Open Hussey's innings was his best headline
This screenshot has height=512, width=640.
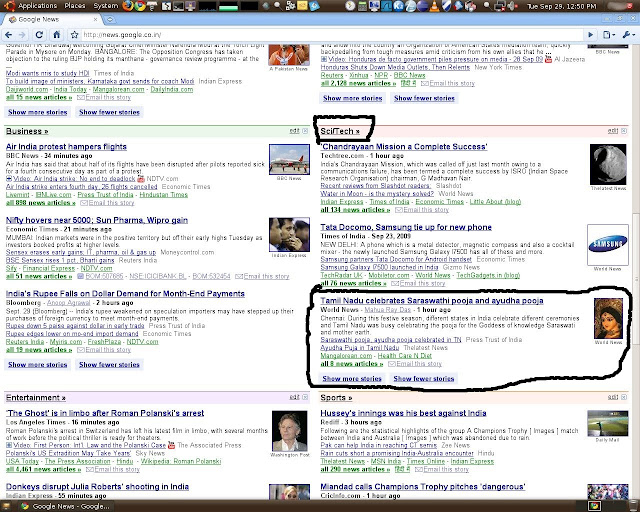(x=403, y=413)
